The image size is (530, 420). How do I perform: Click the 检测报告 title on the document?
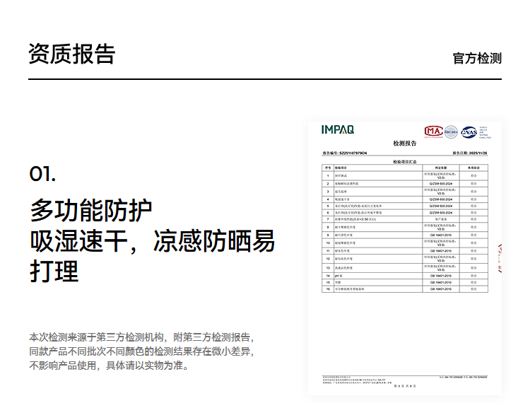pyautogui.click(x=405, y=144)
